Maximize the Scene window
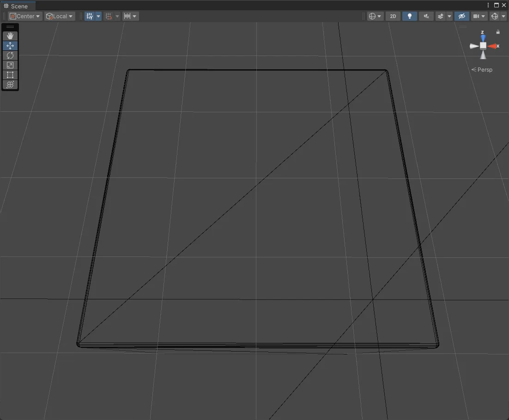This screenshot has width=509, height=420. click(497, 5)
